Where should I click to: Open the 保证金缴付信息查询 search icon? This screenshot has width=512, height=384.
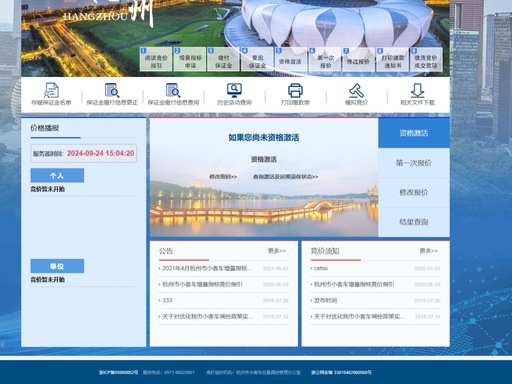point(173,90)
